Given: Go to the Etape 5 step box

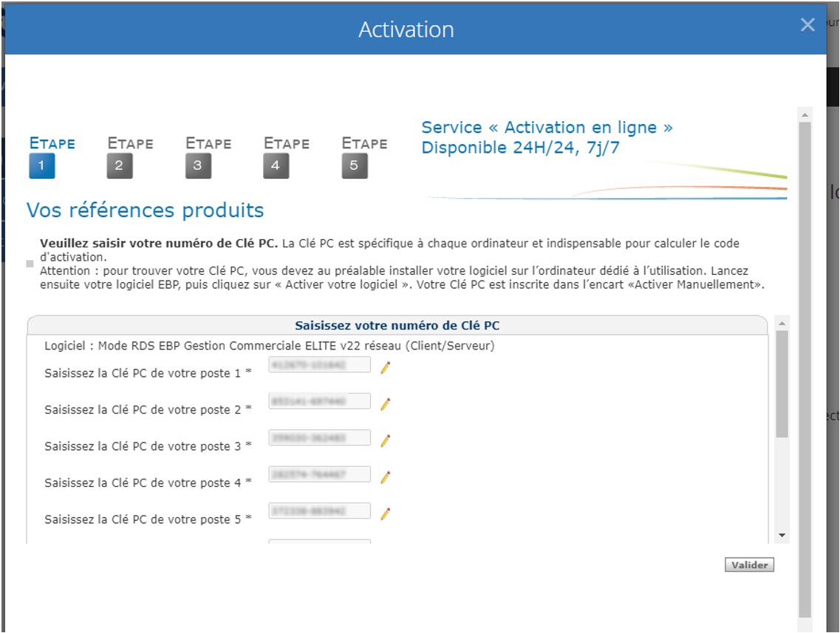Looking at the screenshot, I should (x=354, y=165).
